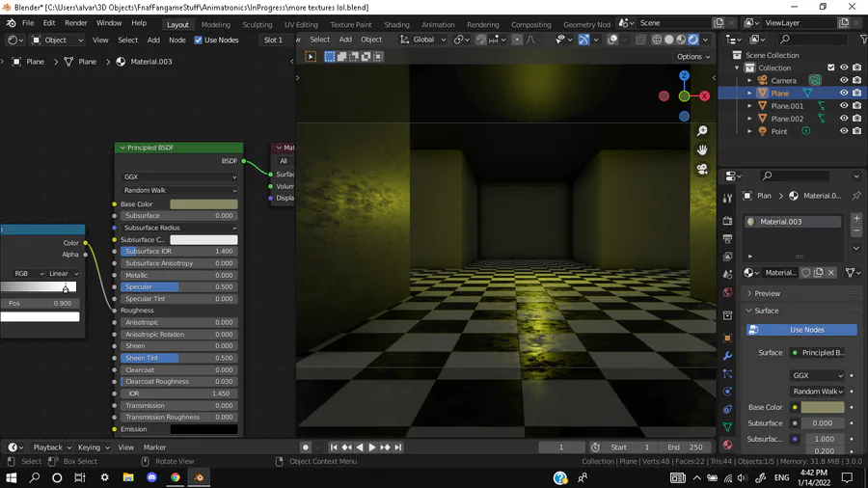This screenshot has width=868, height=488.
Task: Open Blender from the Windows taskbar
Action: [x=199, y=477]
